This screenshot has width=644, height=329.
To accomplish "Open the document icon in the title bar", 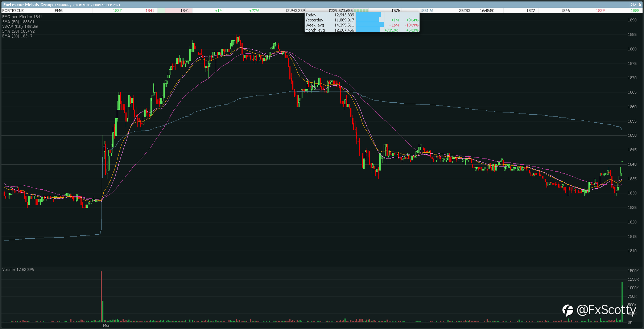I will tap(640, 5).
